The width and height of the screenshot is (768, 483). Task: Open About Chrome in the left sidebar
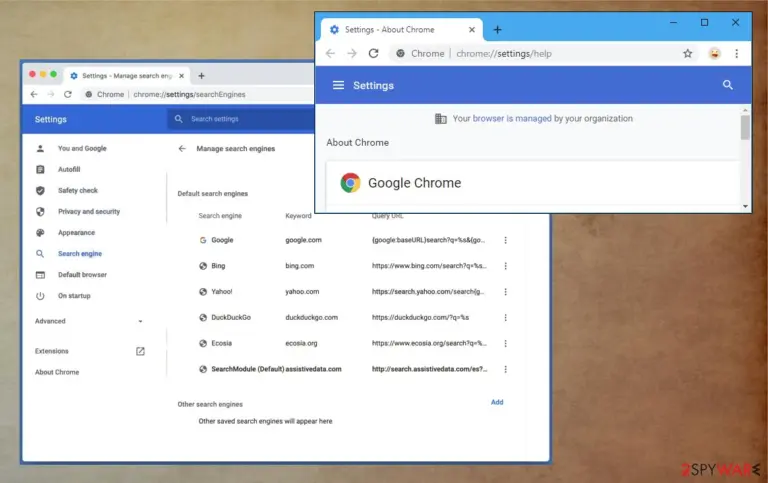[57, 372]
